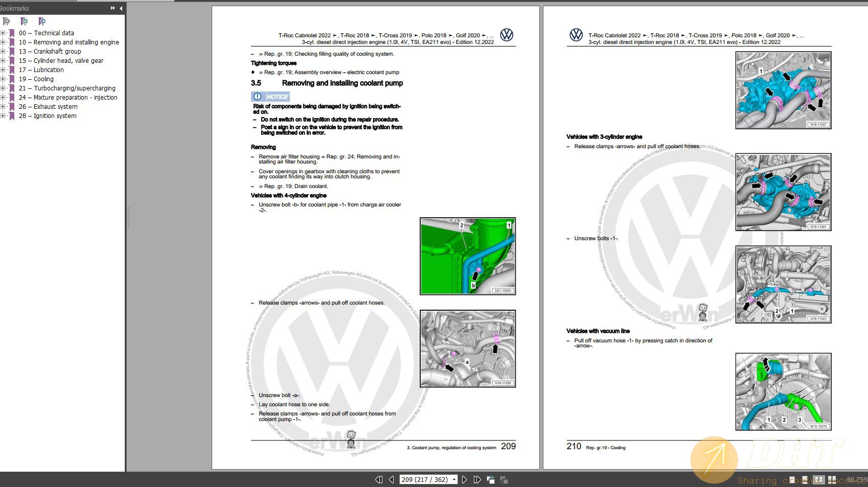Expand the 15 – Cylinder head bookmark node
Screen dimensions: 868x487
(x=3, y=61)
